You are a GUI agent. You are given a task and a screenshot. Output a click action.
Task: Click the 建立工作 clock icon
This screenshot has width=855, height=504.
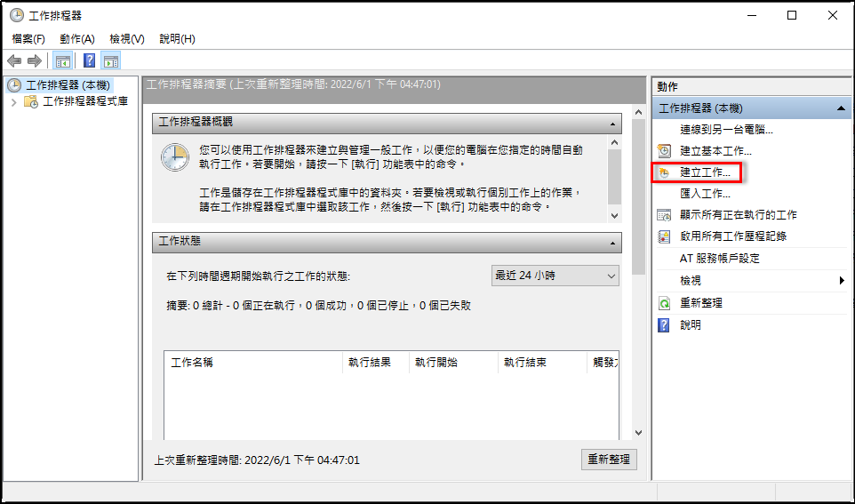[664, 172]
